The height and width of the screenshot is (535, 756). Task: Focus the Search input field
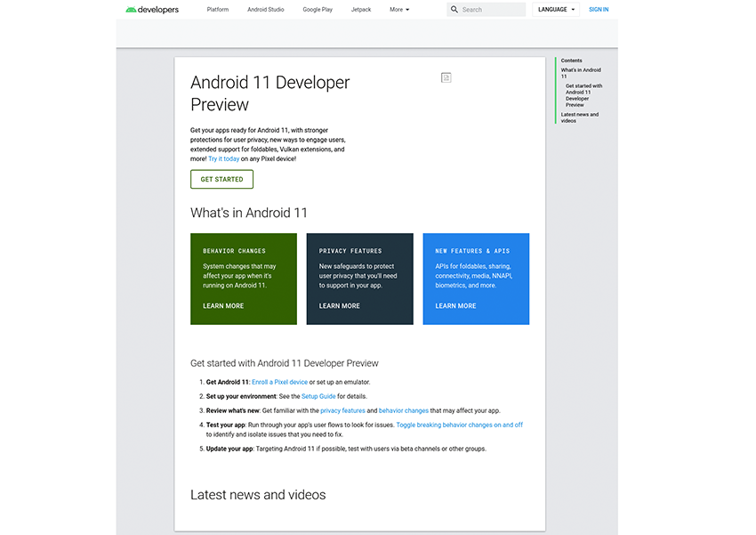(486, 10)
